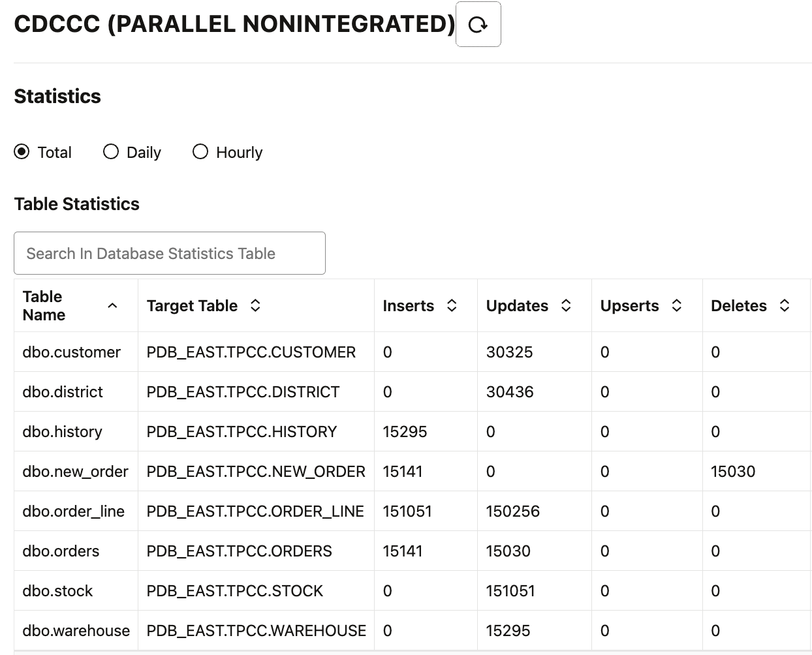
Task: Select the Total statistics radio button
Action: (22, 151)
